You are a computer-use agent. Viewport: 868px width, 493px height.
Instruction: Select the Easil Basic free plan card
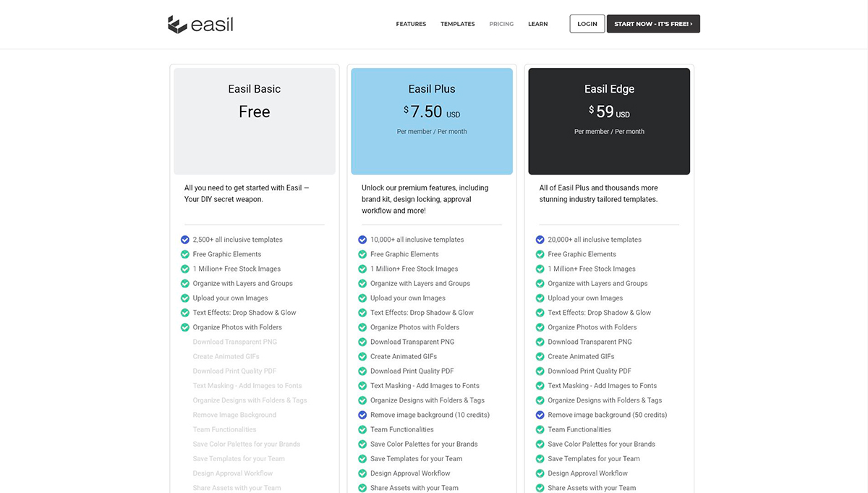click(254, 121)
